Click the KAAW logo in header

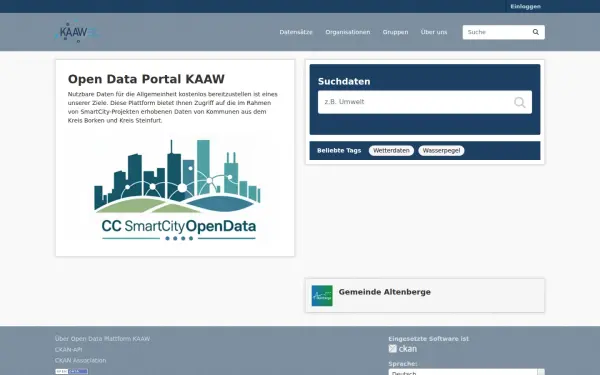point(77,32)
